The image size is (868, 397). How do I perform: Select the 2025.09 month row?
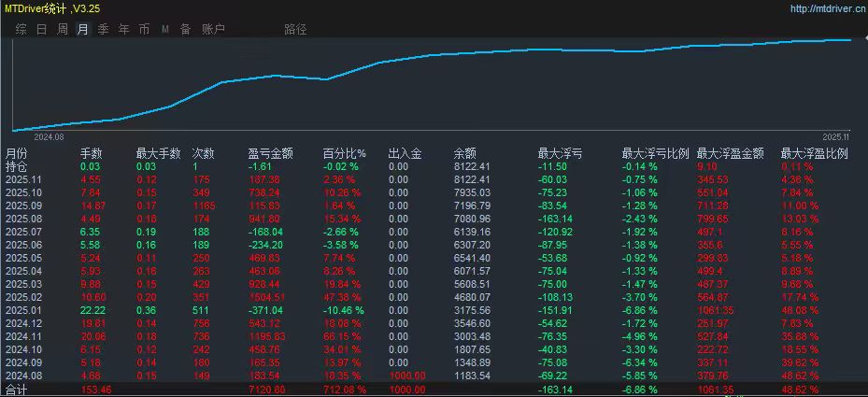(434, 206)
